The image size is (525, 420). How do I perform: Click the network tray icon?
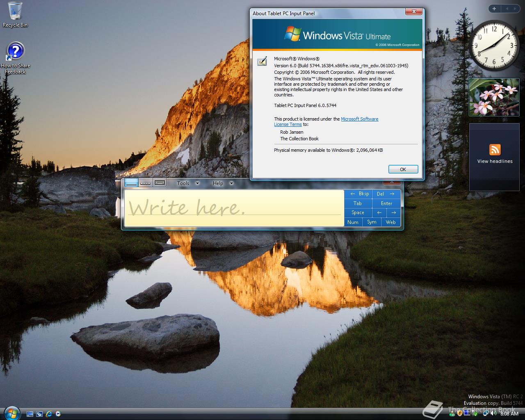486,413
